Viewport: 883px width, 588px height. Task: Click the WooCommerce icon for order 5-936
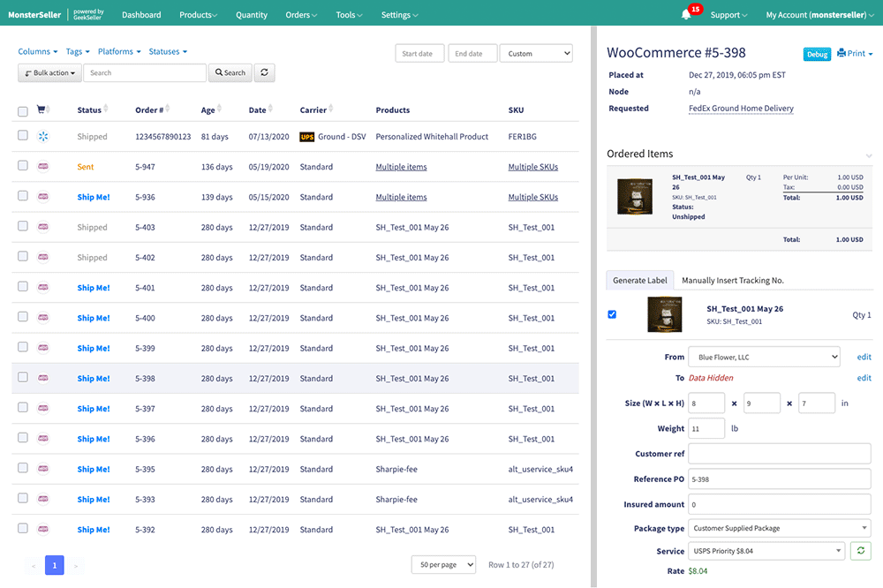pos(43,197)
